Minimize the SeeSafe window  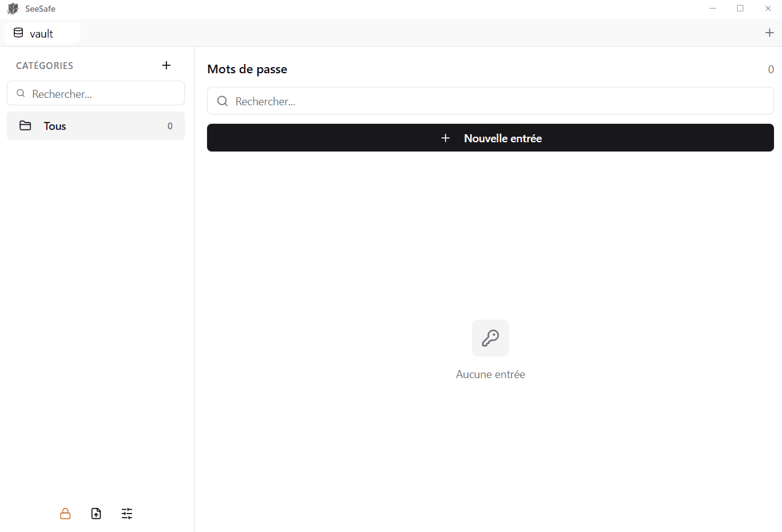point(713,9)
